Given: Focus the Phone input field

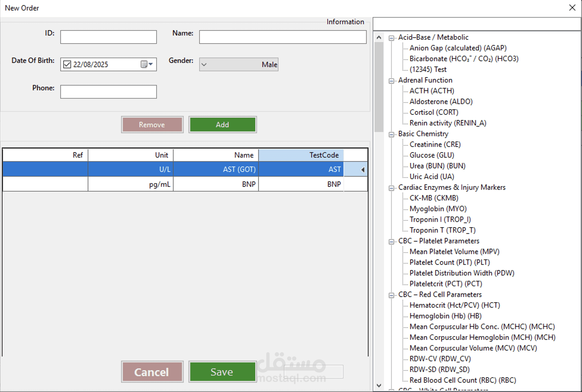Looking at the screenshot, I should (109, 92).
